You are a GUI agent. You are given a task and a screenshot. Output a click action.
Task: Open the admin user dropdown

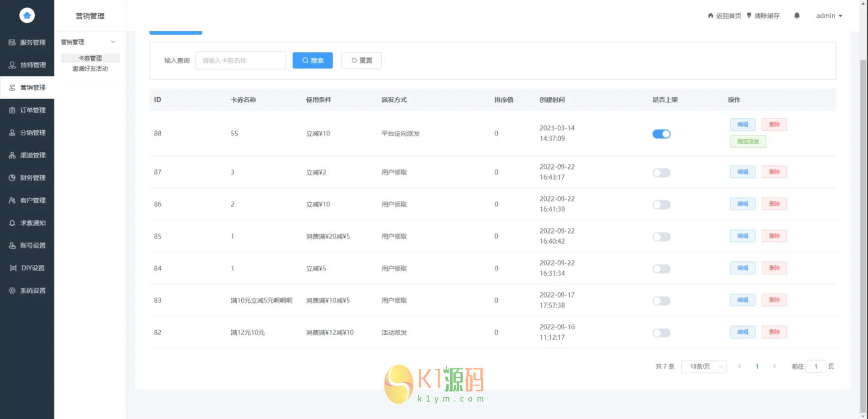point(829,16)
